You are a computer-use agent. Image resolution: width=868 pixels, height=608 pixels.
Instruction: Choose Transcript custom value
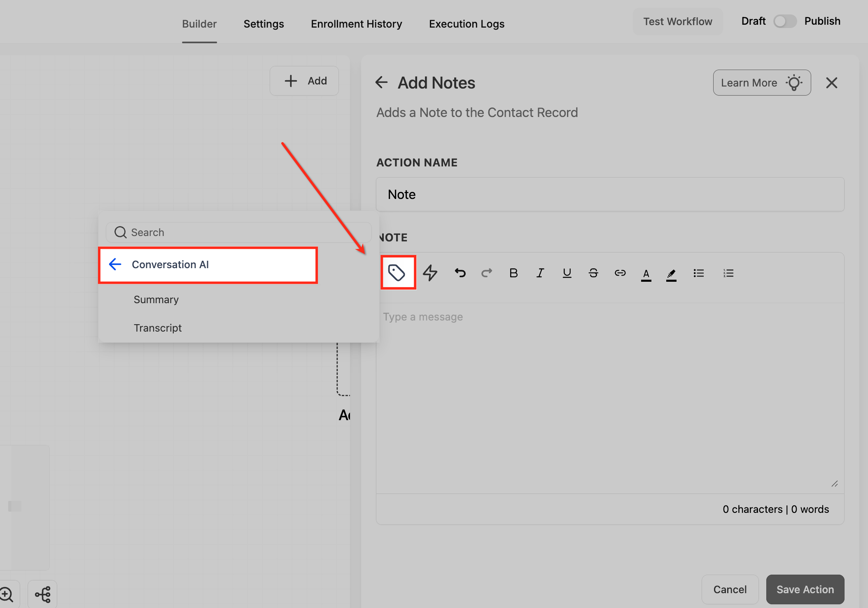pyautogui.click(x=158, y=328)
